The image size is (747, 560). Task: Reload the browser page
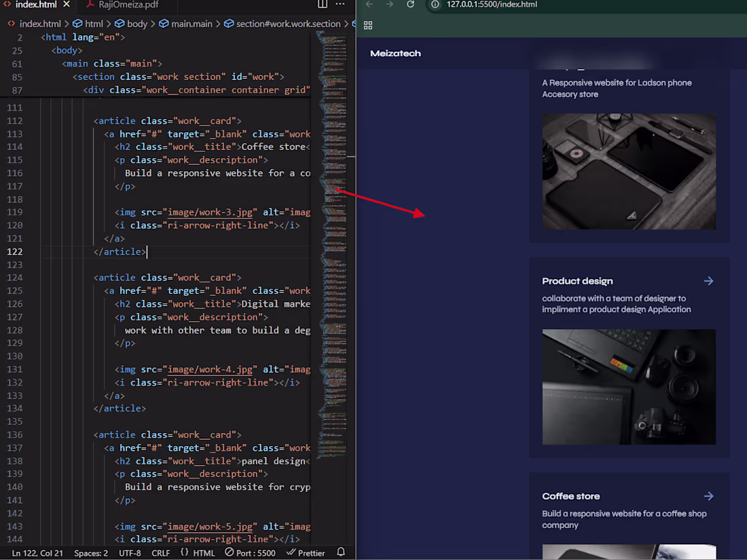click(410, 4)
